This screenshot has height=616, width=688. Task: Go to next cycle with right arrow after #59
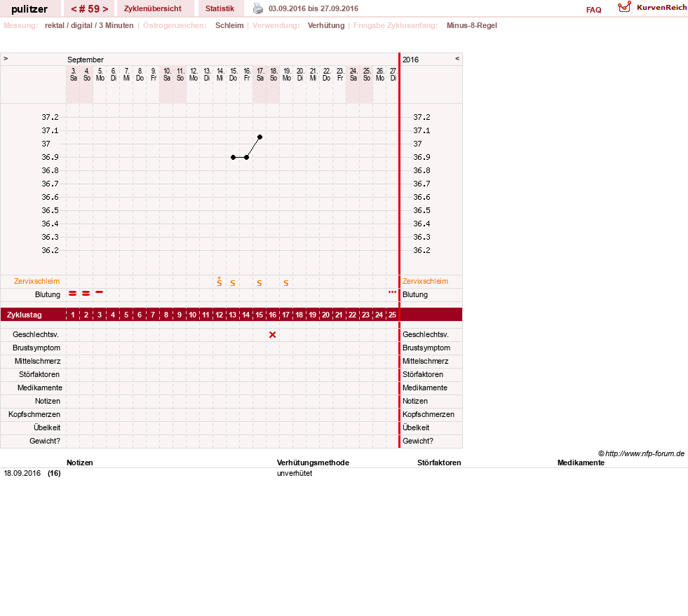click(x=105, y=9)
